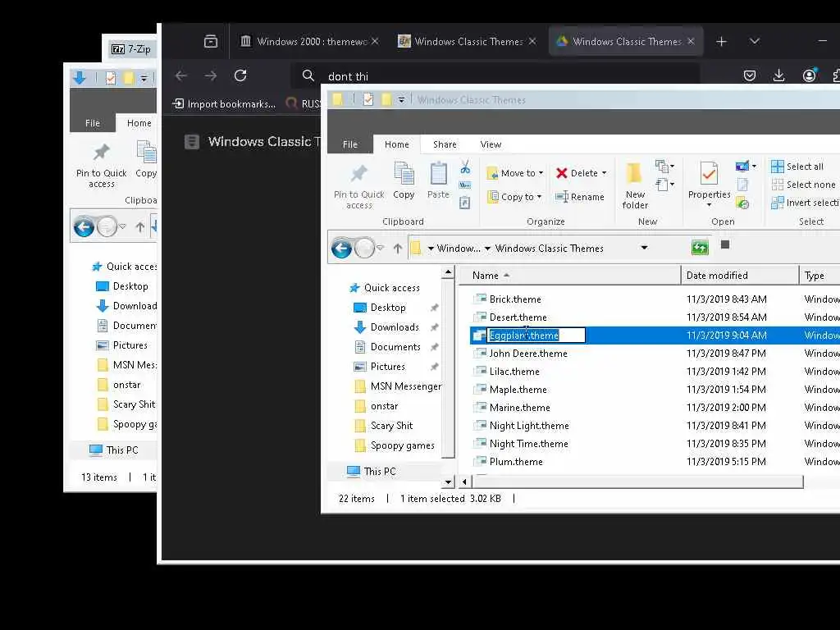
Task: Open the Pocket shield icon in browser toolbar
Action: click(750, 75)
